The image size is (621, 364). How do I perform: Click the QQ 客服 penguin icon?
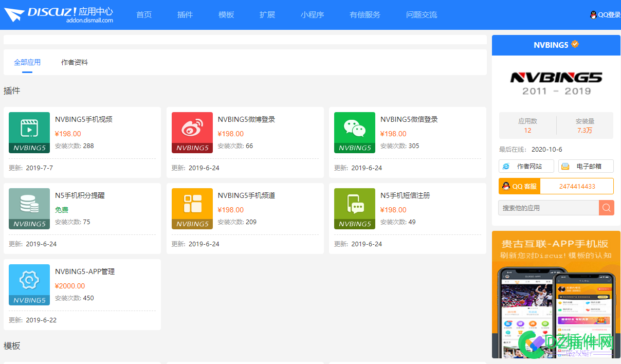click(506, 186)
